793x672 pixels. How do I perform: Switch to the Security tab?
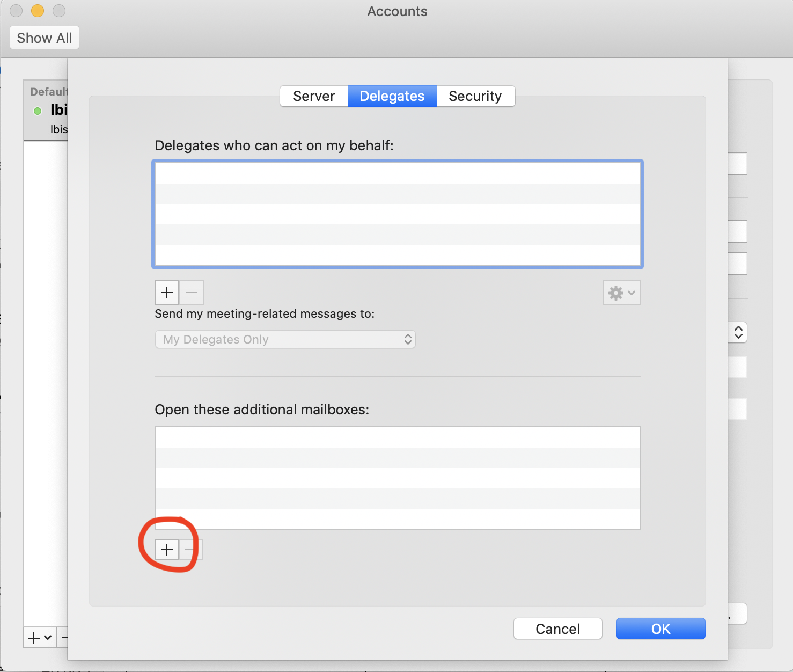coord(475,96)
